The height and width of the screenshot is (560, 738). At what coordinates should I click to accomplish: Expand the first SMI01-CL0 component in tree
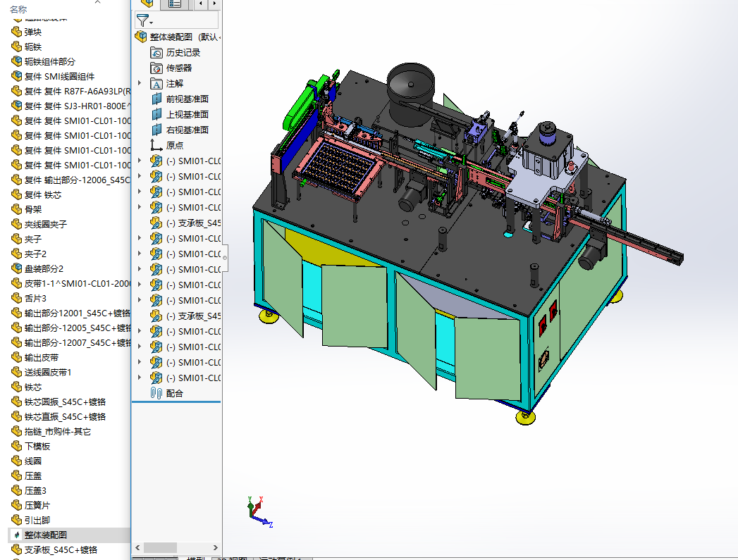[140, 161]
